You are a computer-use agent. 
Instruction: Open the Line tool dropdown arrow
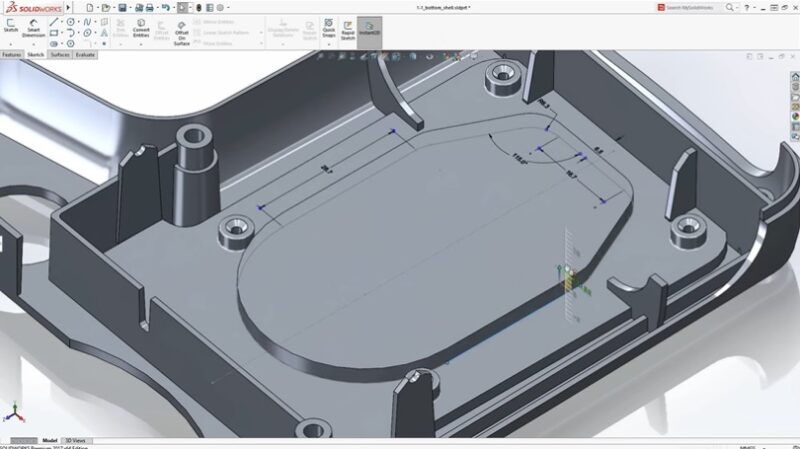62,22
